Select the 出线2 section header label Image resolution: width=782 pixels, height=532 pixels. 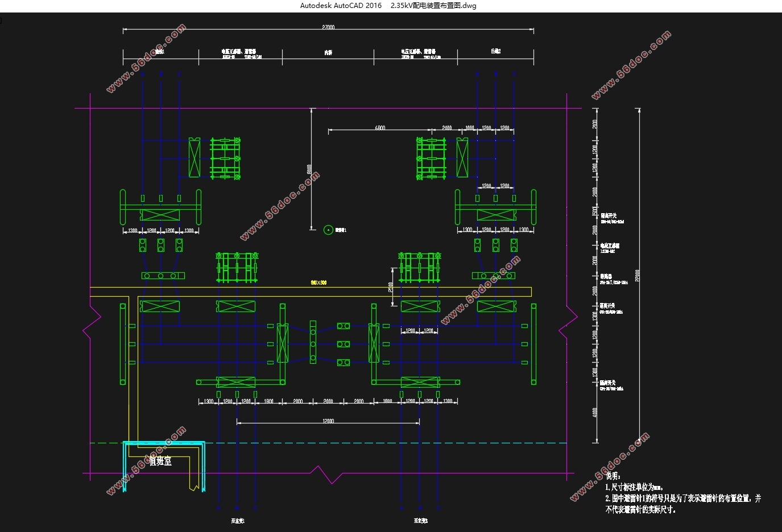click(x=495, y=51)
